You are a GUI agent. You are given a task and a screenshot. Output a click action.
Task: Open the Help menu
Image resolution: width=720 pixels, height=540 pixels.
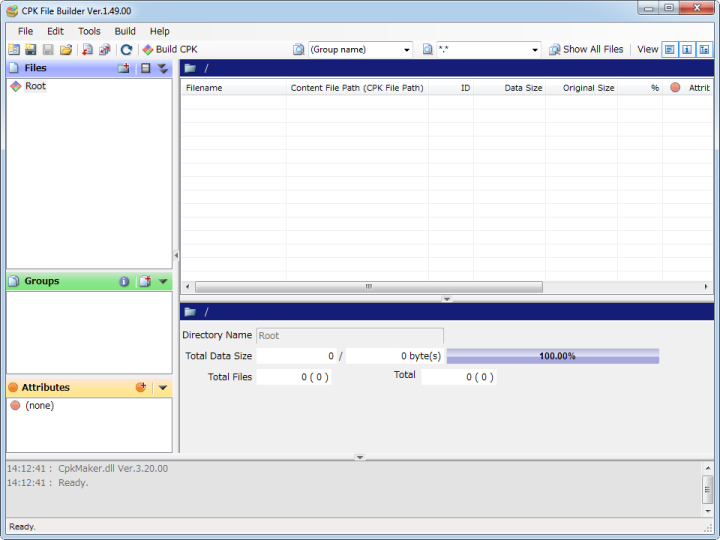(x=159, y=31)
